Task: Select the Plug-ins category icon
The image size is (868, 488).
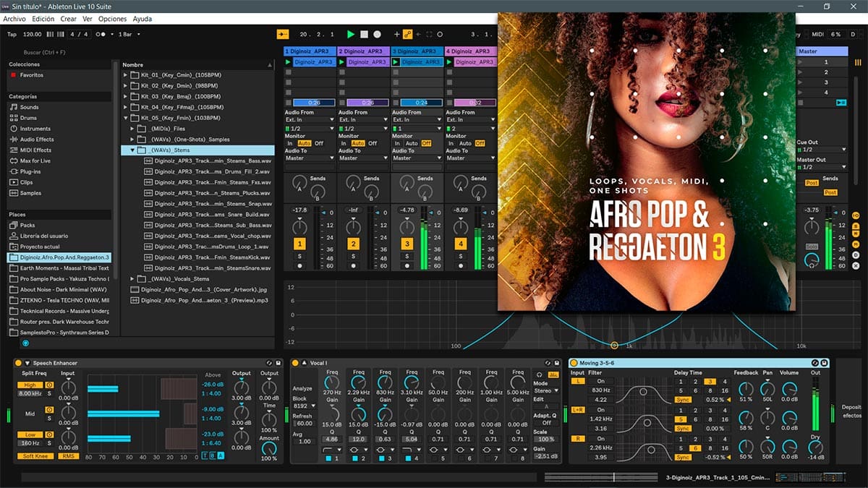Action: (x=14, y=171)
